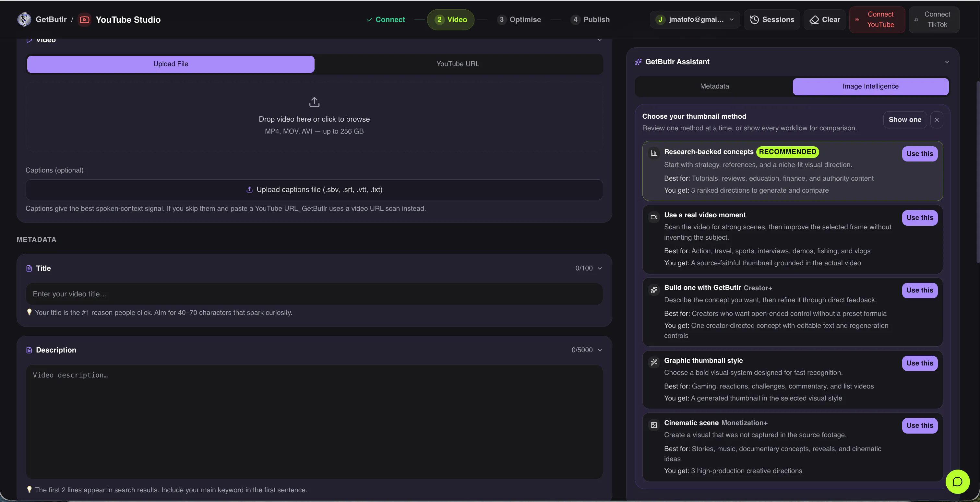
Task: Switch to the Metadata tab
Action: pyautogui.click(x=714, y=86)
